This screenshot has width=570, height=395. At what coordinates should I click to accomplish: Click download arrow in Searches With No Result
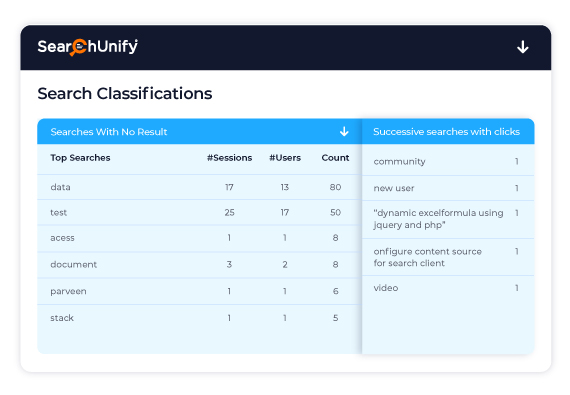(344, 132)
